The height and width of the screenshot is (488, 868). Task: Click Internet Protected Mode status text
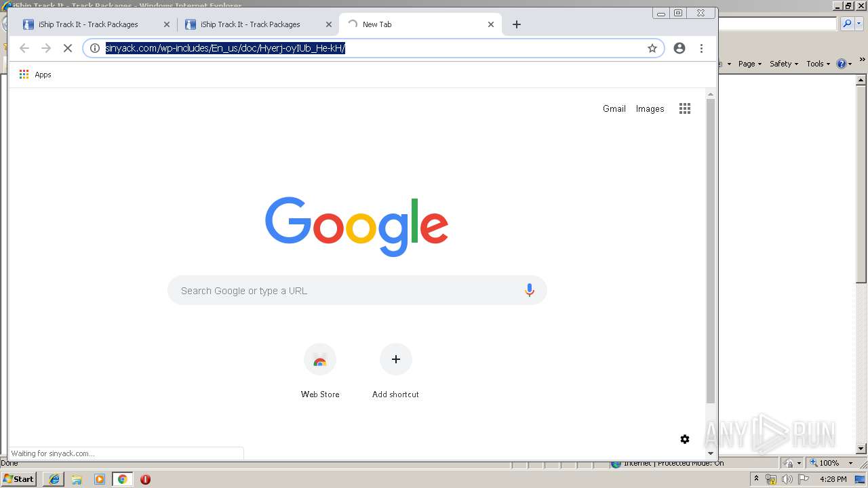tap(673, 464)
